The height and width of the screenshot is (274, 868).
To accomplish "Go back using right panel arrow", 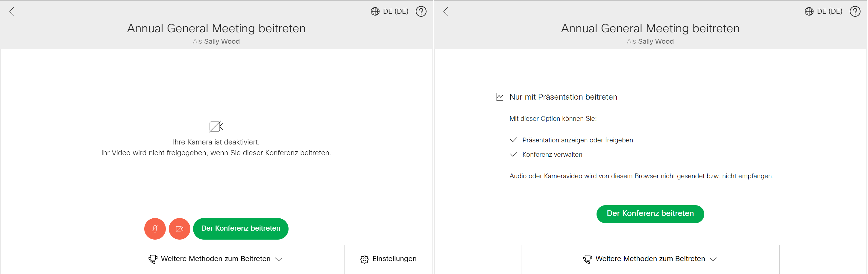I will [446, 11].
